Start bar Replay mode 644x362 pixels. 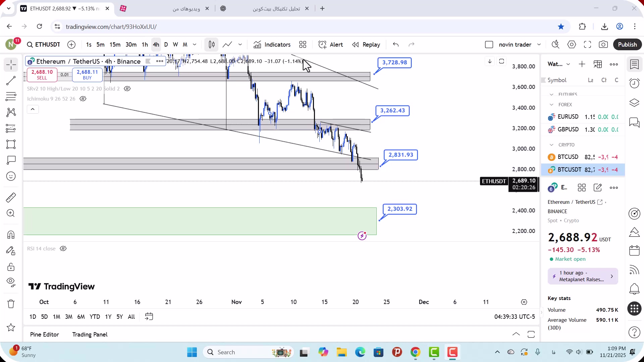(x=366, y=45)
